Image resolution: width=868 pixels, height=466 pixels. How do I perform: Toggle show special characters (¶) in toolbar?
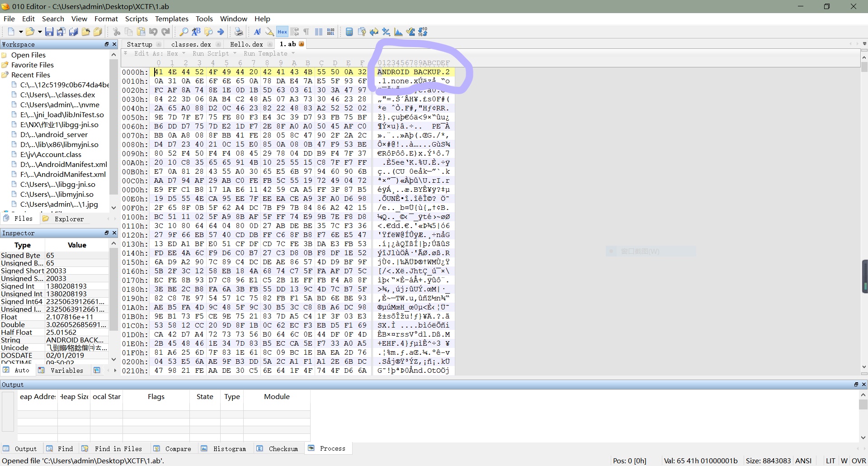pyautogui.click(x=307, y=32)
